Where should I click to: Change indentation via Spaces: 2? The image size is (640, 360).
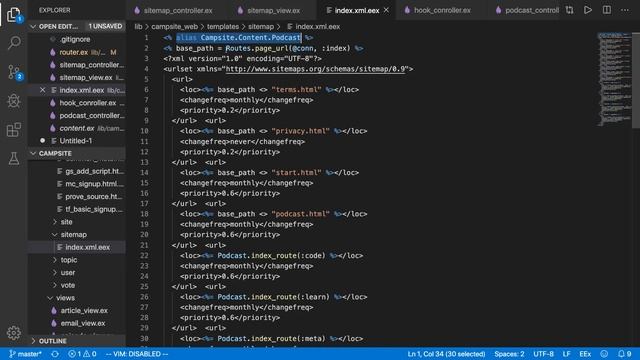tap(509, 354)
